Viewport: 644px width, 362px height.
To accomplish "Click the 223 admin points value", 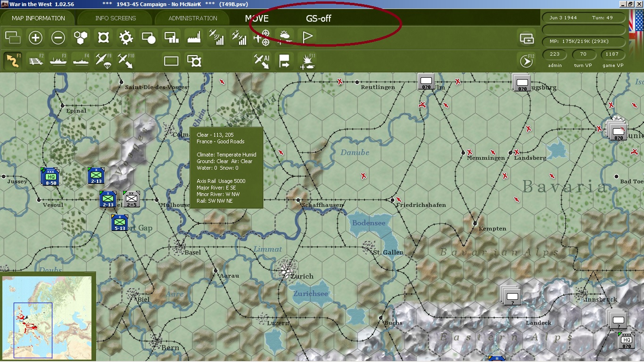I will [555, 54].
